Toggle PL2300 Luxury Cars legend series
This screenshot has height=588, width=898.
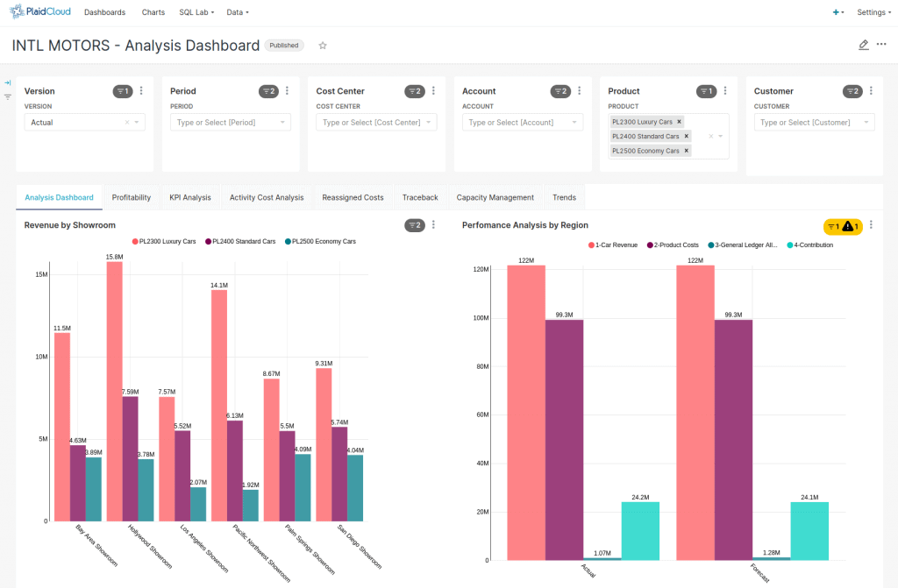click(x=164, y=242)
